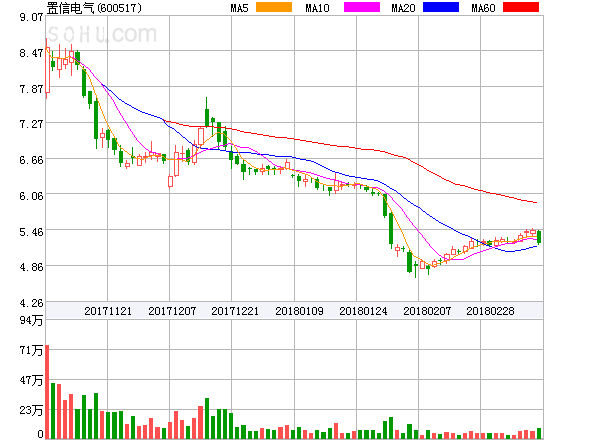Click the first tall red candlestick near 8.47
The image size is (600, 440).
tap(47, 70)
